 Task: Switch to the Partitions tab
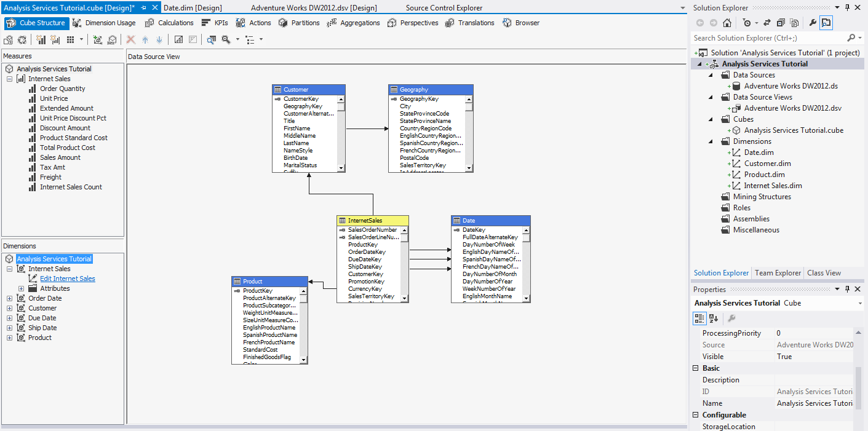(x=299, y=23)
